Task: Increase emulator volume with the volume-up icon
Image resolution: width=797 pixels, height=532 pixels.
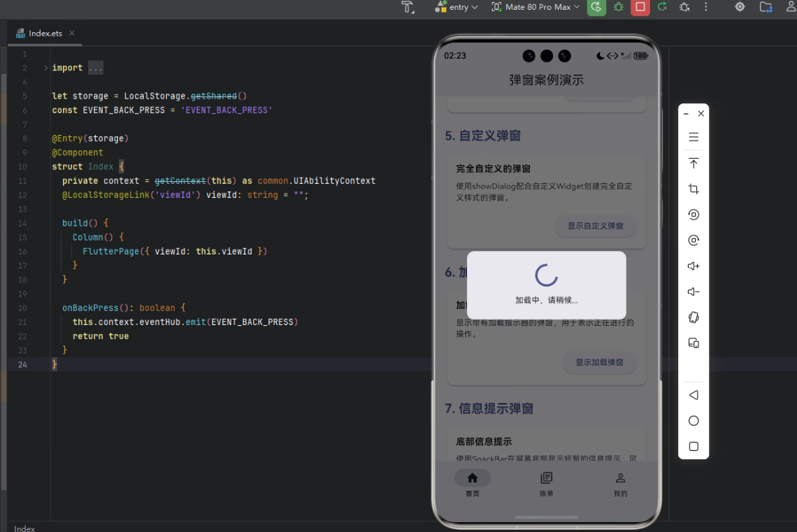Action: pyautogui.click(x=694, y=266)
